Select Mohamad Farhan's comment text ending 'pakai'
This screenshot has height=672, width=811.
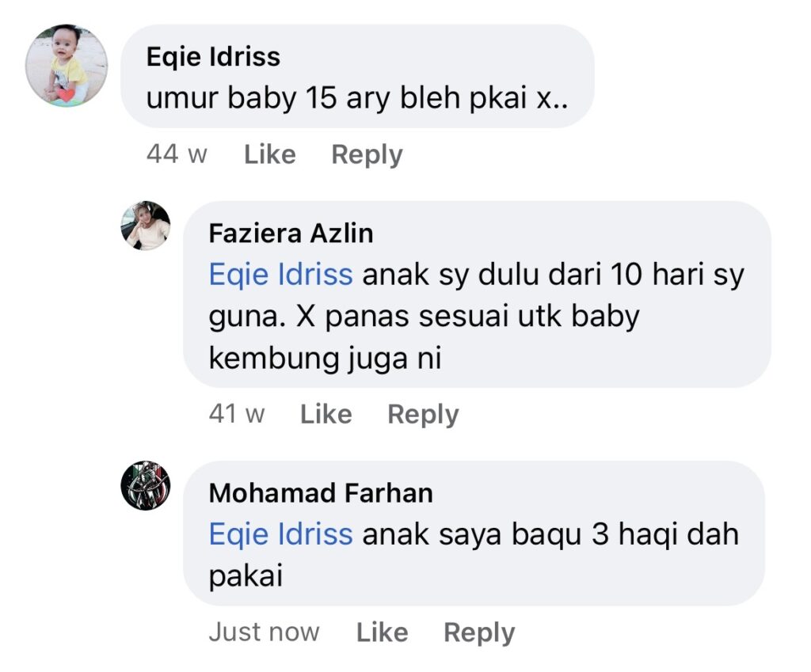click(x=246, y=577)
